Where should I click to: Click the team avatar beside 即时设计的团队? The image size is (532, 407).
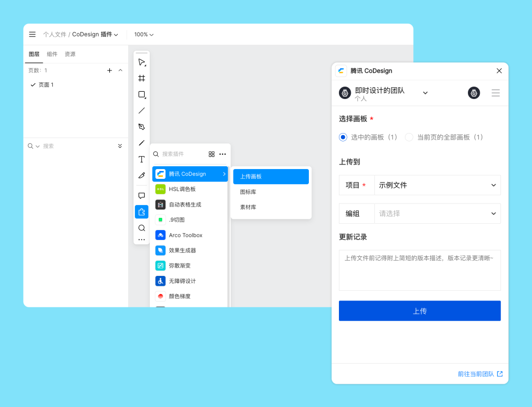tap(345, 93)
